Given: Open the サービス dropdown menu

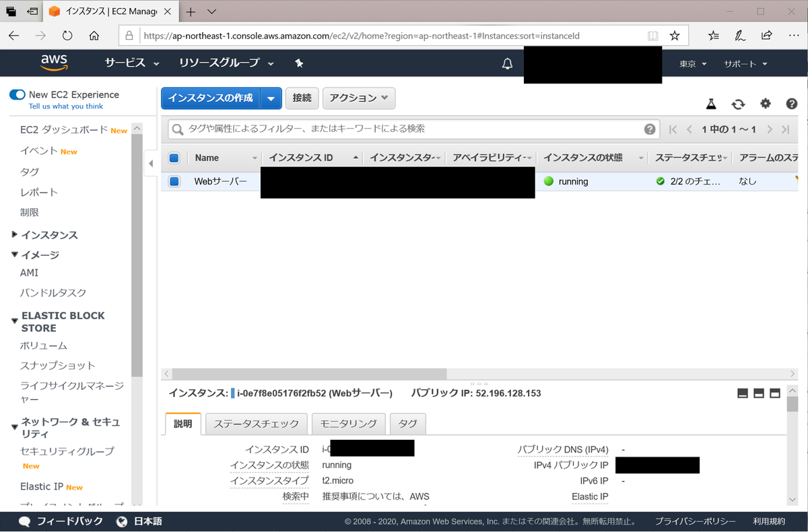Looking at the screenshot, I should pos(132,63).
